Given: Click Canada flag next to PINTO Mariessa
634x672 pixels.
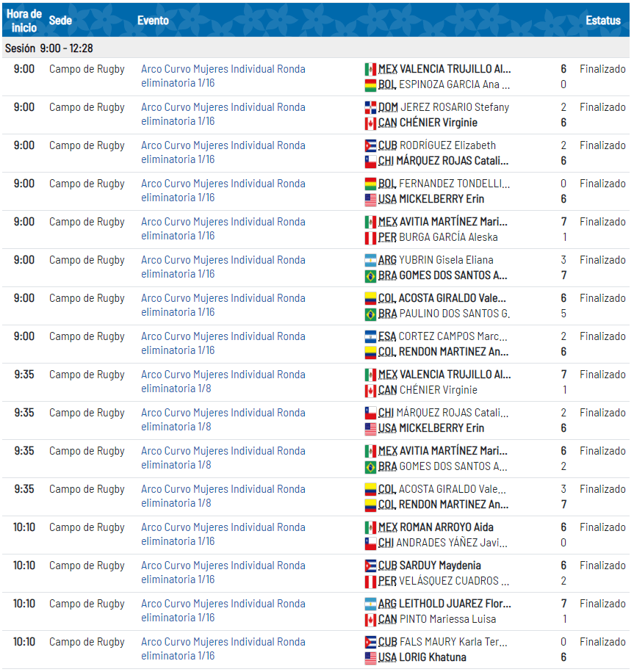Looking at the screenshot, I should [x=370, y=619].
